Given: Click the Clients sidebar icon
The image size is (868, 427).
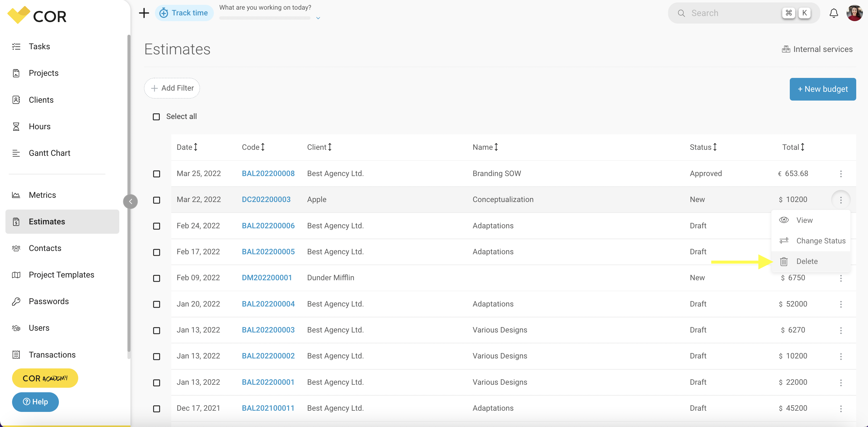Looking at the screenshot, I should [x=16, y=100].
